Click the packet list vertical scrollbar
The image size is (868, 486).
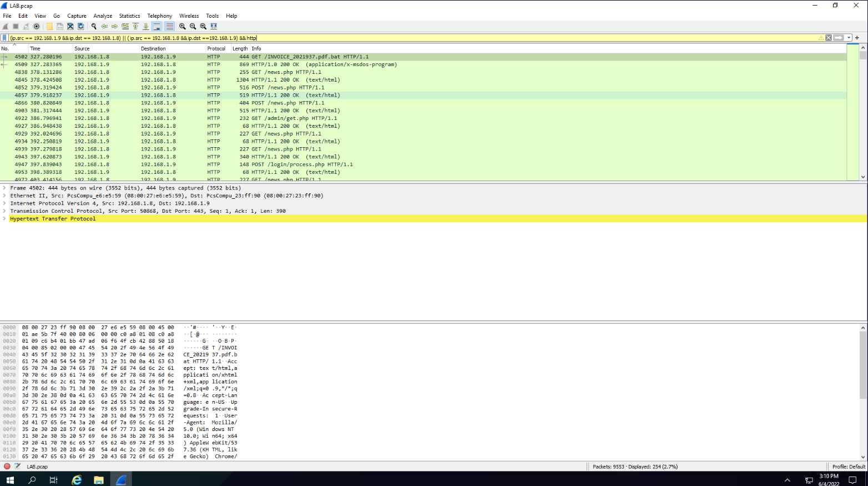pos(862,111)
